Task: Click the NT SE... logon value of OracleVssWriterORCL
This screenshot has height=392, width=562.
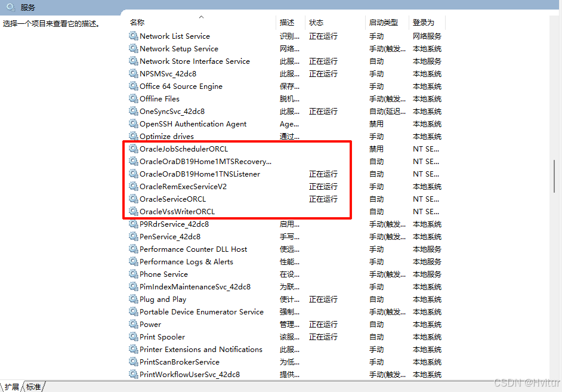Action: pos(426,211)
